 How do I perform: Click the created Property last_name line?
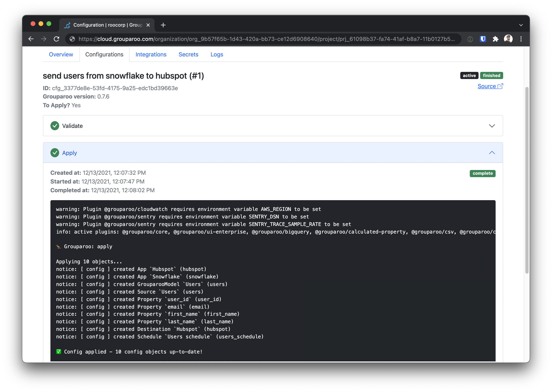(x=145, y=321)
